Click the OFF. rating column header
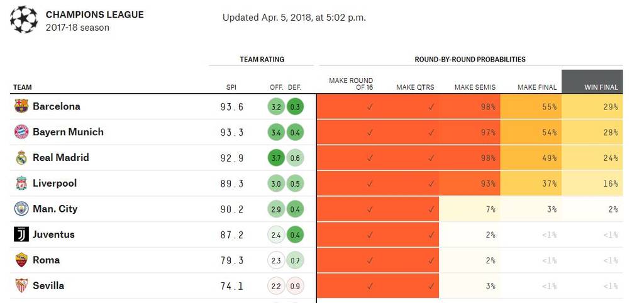This screenshot has width=644, height=303. click(x=276, y=87)
